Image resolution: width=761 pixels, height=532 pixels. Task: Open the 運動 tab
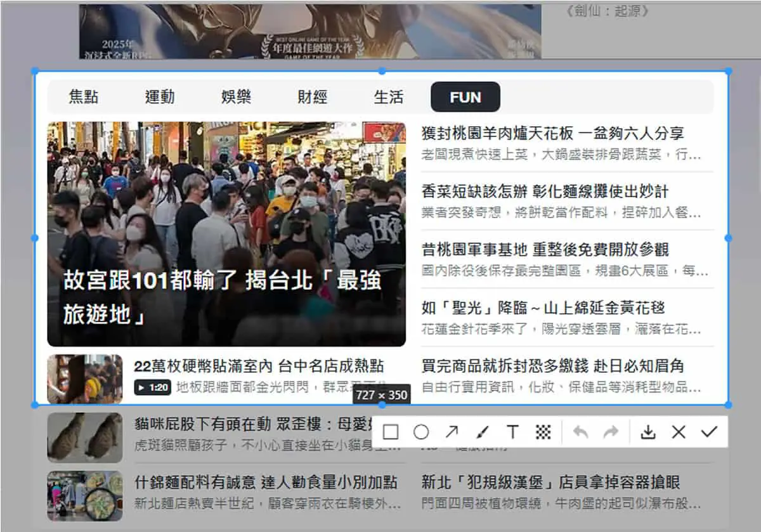160,97
